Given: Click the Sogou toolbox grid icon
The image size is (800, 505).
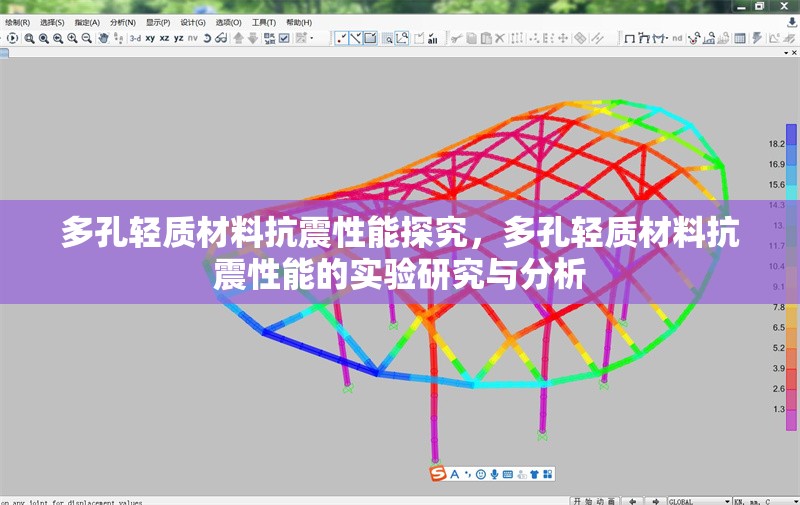Looking at the screenshot, I should tap(547, 474).
